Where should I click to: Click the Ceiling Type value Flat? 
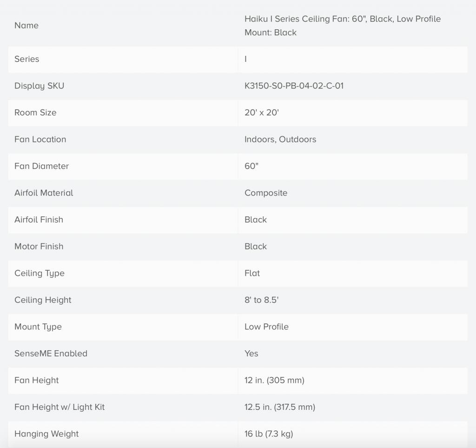(x=252, y=273)
